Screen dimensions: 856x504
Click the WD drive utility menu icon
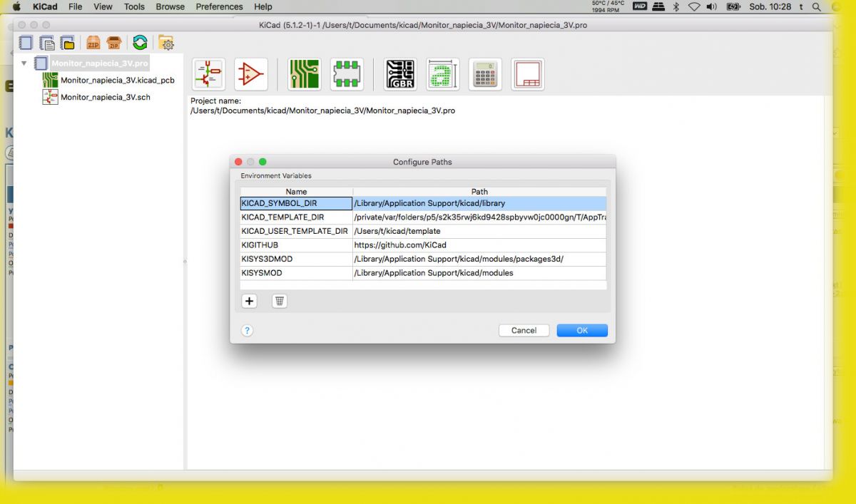click(640, 6)
